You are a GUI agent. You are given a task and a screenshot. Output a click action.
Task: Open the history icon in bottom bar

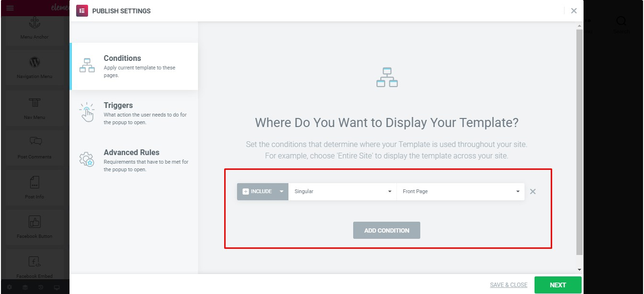(x=41, y=287)
